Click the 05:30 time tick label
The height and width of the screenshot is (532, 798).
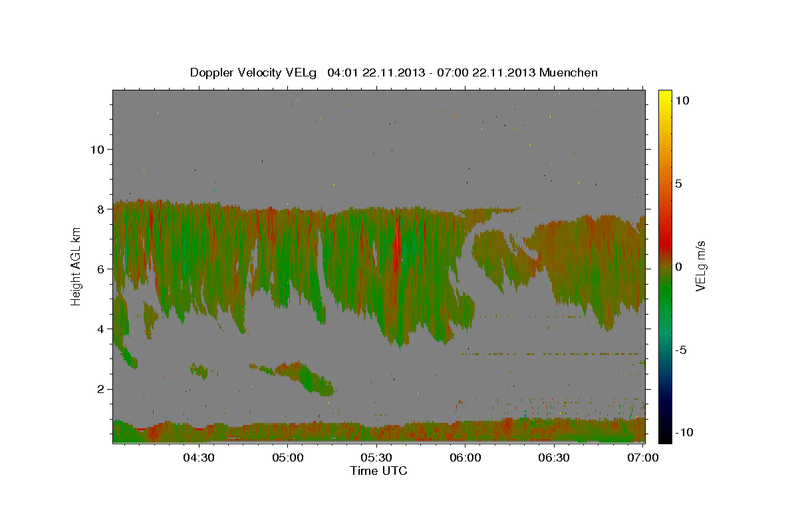point(376,458)
